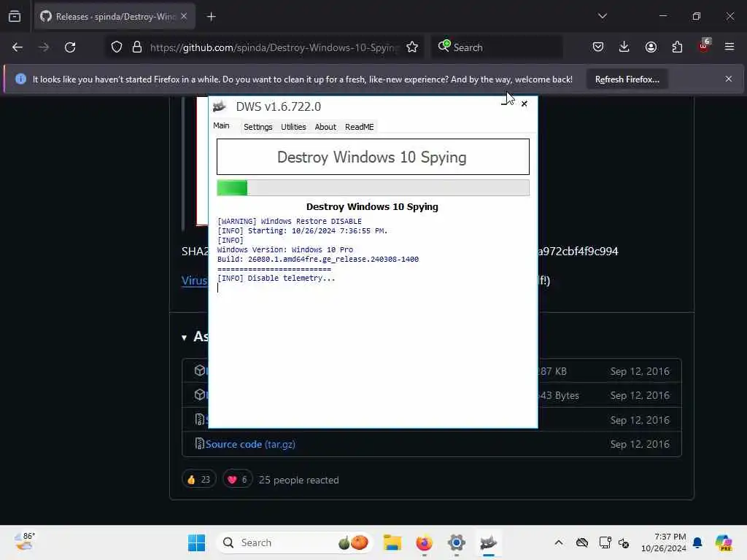747x560 pixels.
Task: Save page to Pocket
Action: [x=598, y=47]
